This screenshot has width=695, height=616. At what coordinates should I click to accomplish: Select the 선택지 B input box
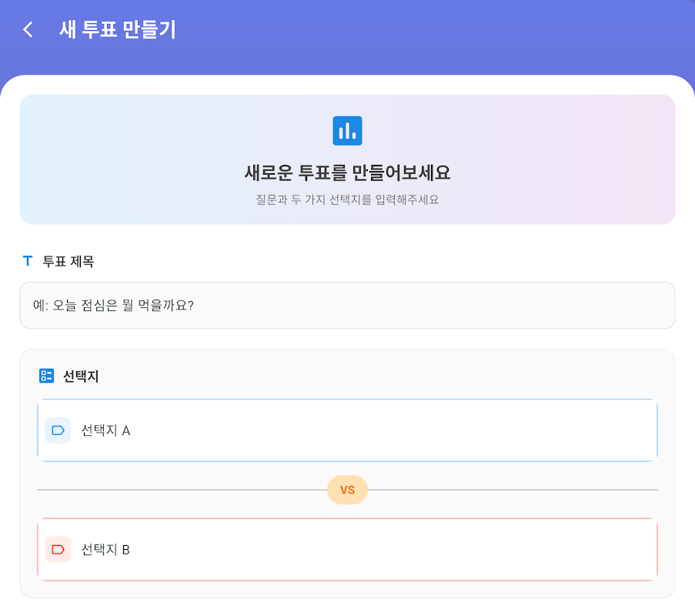pos(369,550)
